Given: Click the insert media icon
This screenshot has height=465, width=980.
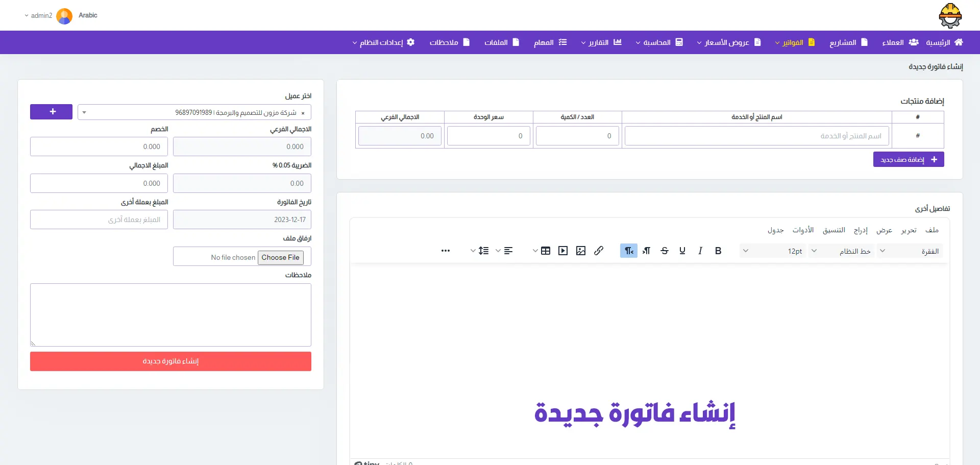Looking at the screenshot, I should (563, 251).
